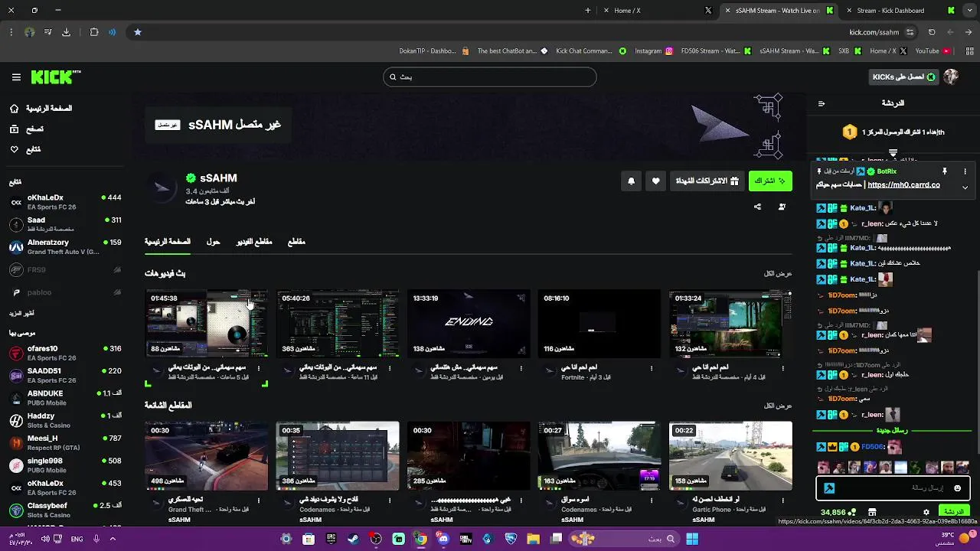The width and height of the screenshot is (980, 551).
Task: Open the Haddzy Slots & Casino channel
Action: pos(64,420)
